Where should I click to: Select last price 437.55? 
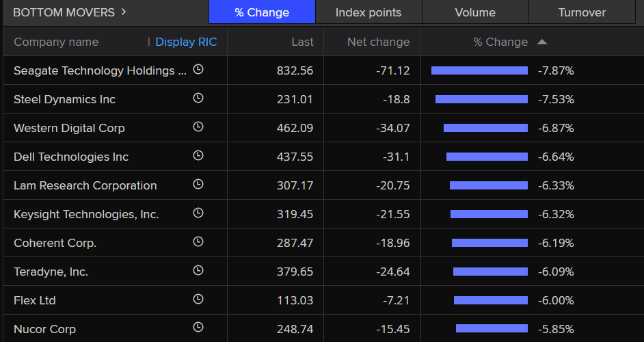[295, 157]
